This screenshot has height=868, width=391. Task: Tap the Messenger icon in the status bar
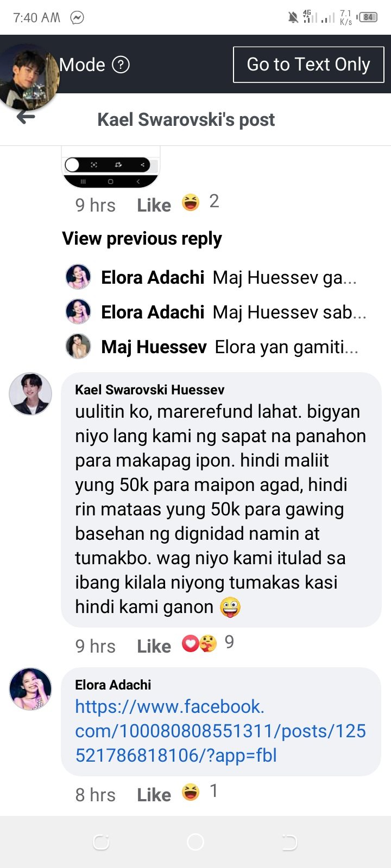[77, 17]
